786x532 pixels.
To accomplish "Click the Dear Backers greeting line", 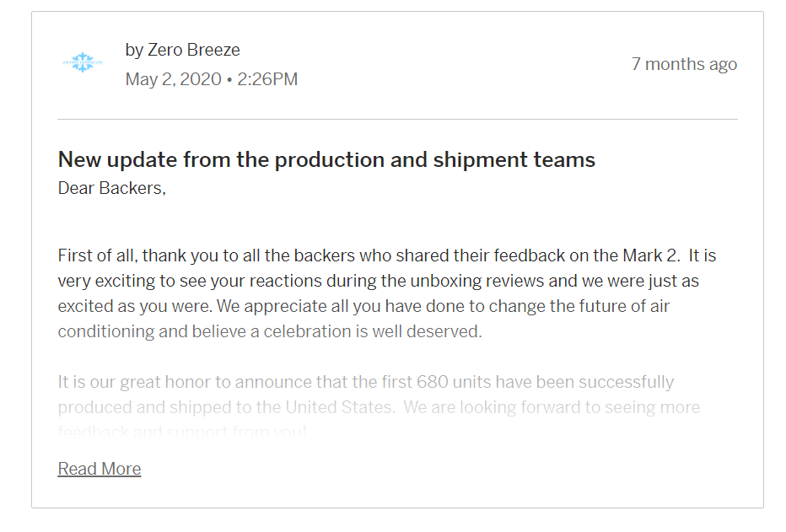I will tap(112, 188).
